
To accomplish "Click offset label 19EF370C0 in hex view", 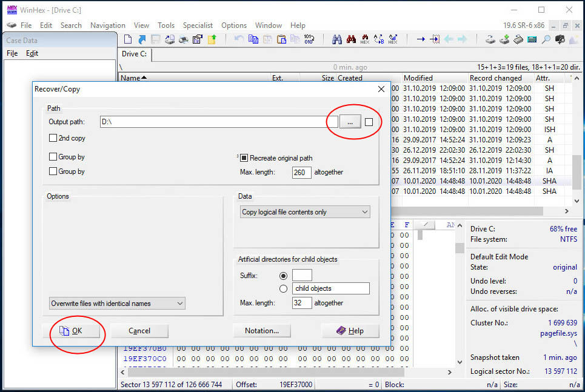I will tap(145, 359).
